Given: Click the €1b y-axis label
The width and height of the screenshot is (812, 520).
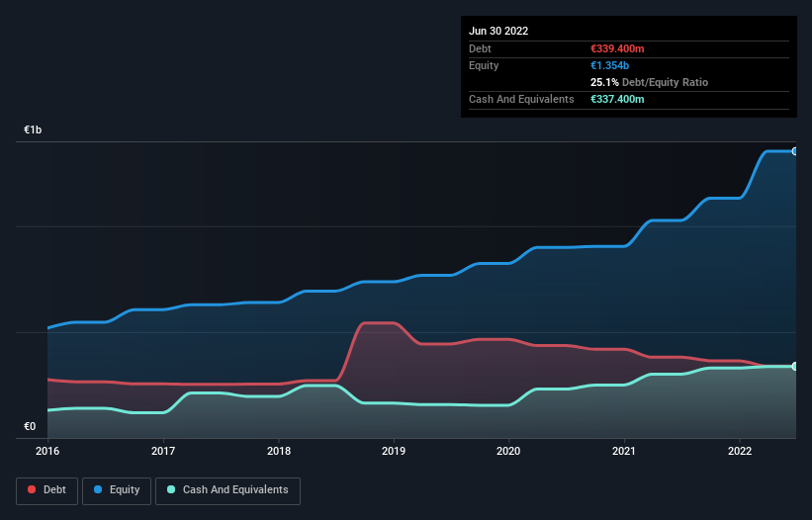Looking at the screenshot, I should (x=33, y=130).
